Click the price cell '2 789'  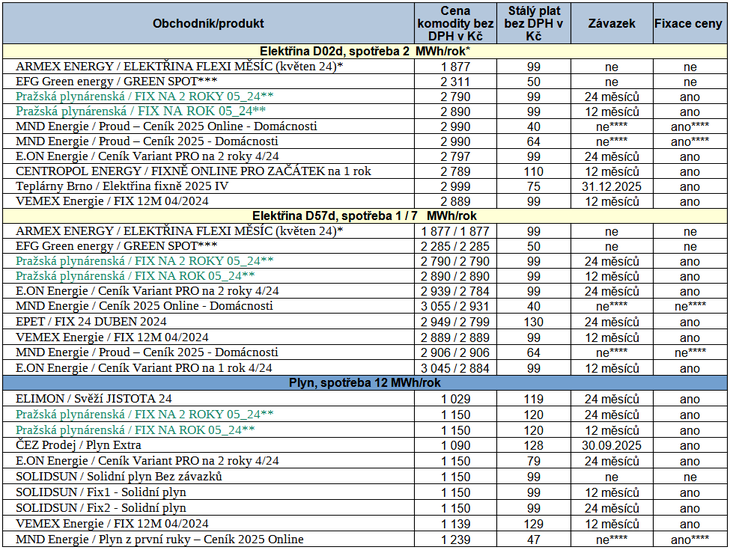pyautogui.click(x=455, y=171)
